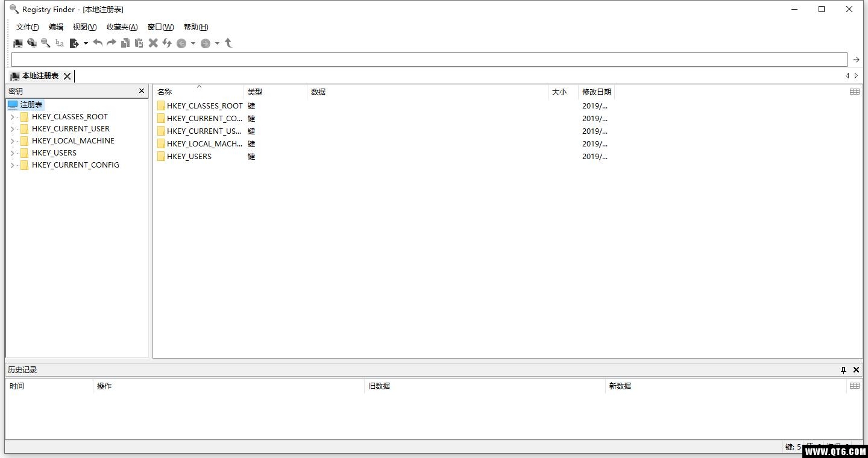
Task: Click the Paste clipboard icon
Action: click(x=139, y=43)
